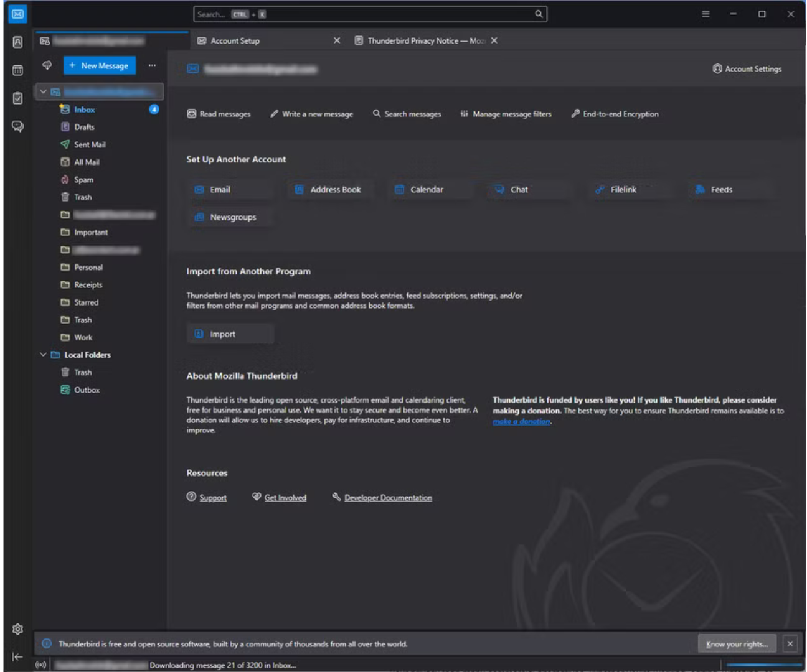Click into the global Search field
Image resolution: width=807 pixels, height=672 pixels.
[364, 14]
